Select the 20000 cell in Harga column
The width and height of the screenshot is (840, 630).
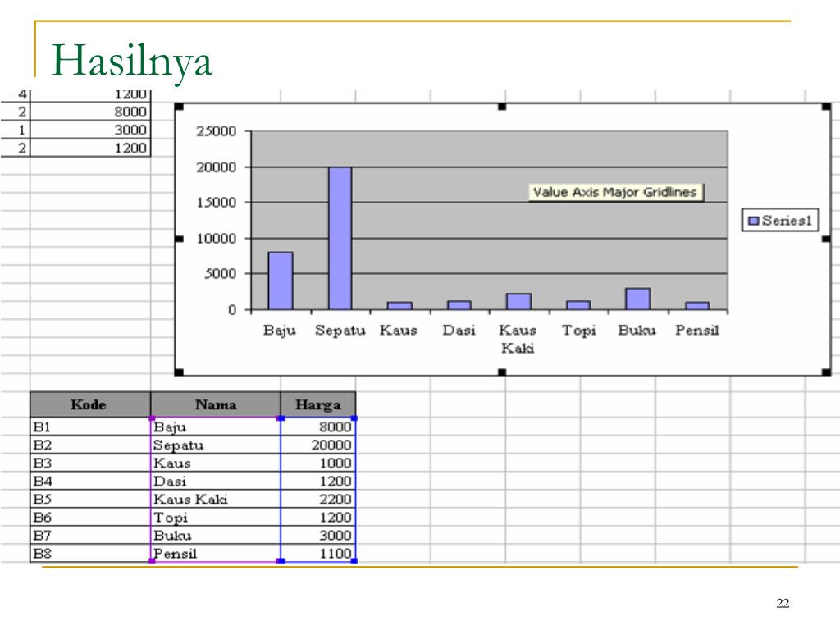coord(318,445)
